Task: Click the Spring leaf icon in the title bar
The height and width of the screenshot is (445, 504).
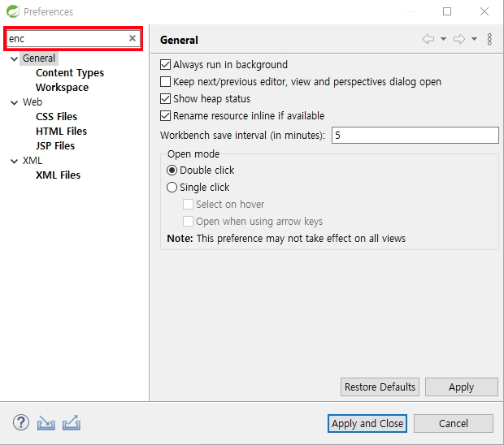Action: coord(13,11)
